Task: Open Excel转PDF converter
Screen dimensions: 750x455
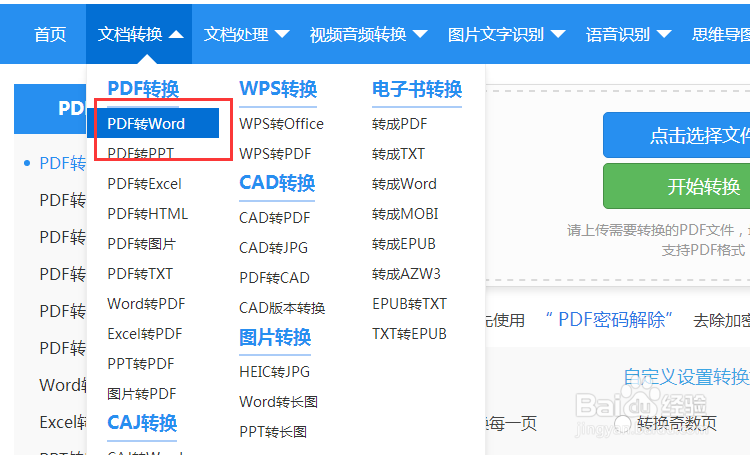Action: (x=145, y=334)
